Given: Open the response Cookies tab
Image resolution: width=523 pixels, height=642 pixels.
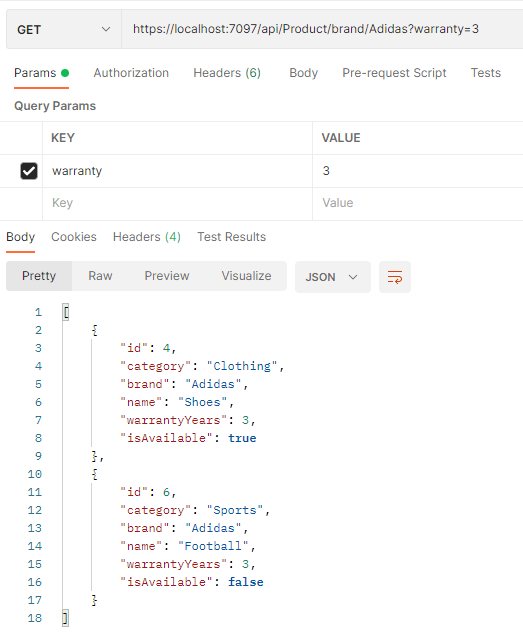Looking at the screenshot, I should [74, 237].
